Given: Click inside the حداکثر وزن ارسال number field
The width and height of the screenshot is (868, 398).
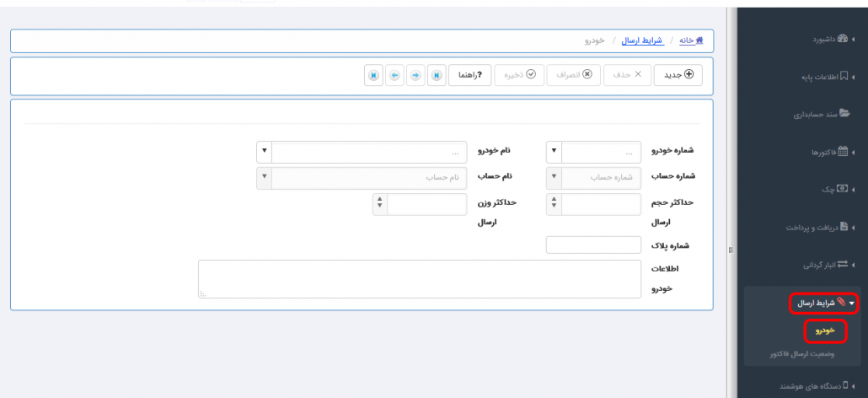Looking at the screenshot, I should (x=427, y=204).
